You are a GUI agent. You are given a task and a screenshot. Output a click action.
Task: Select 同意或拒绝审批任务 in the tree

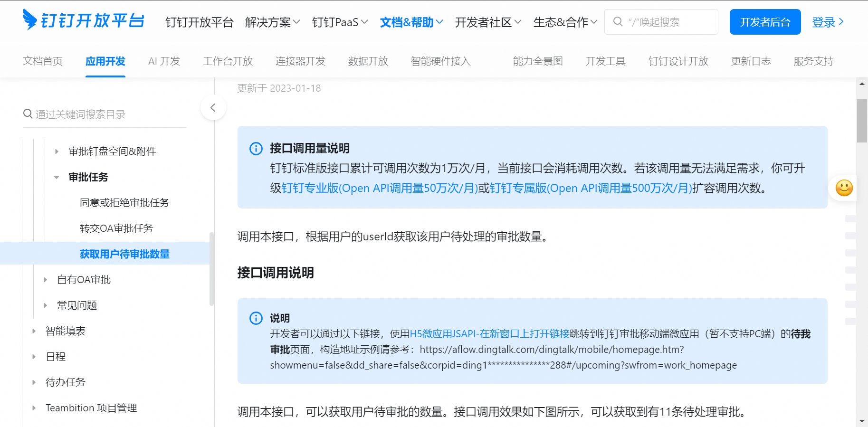124,203
